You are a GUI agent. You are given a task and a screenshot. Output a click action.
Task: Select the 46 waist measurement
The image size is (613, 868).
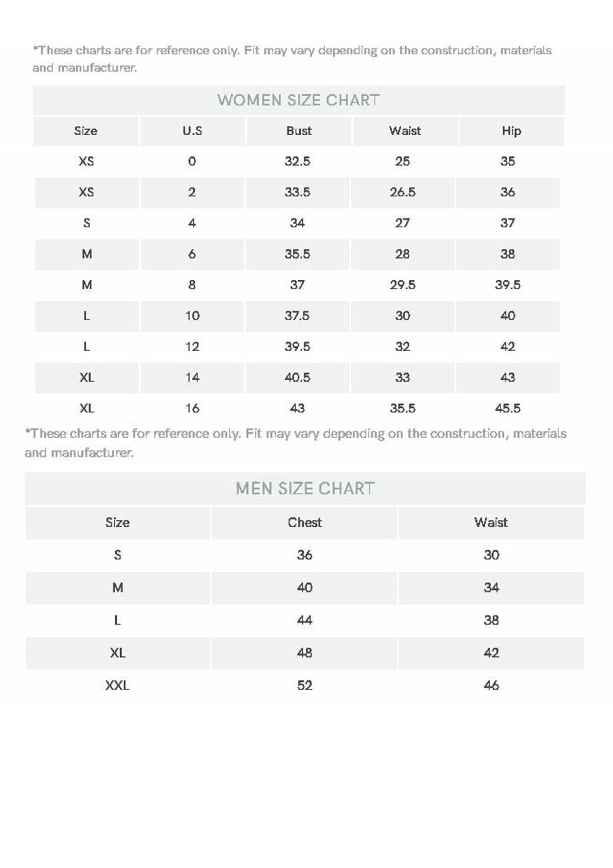(491, 685)
